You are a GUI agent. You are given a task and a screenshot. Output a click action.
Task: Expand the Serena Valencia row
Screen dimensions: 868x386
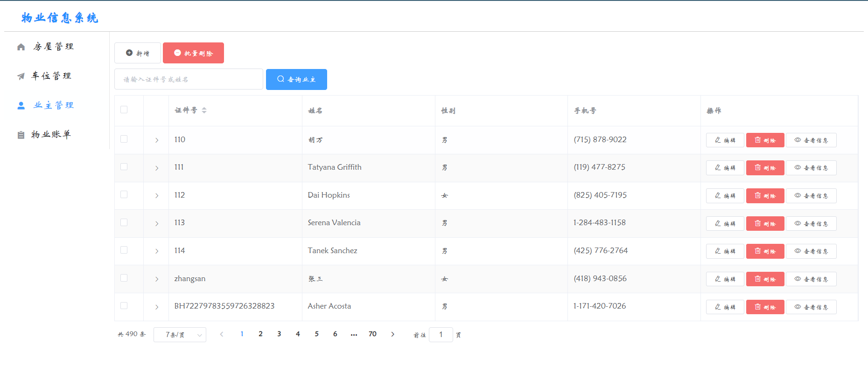point(157,224)
